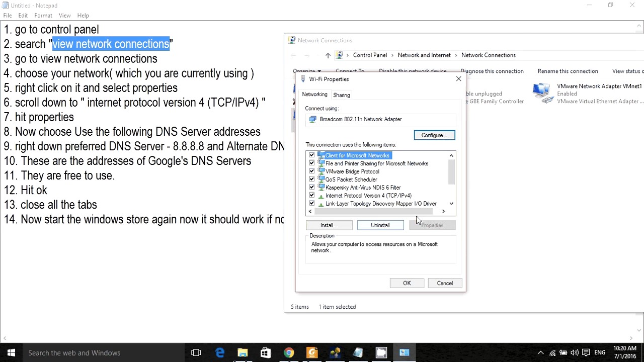Viewport: 644px width, 362px height.
Task: Click the Properties button
Action: click(x=432, y=225)
